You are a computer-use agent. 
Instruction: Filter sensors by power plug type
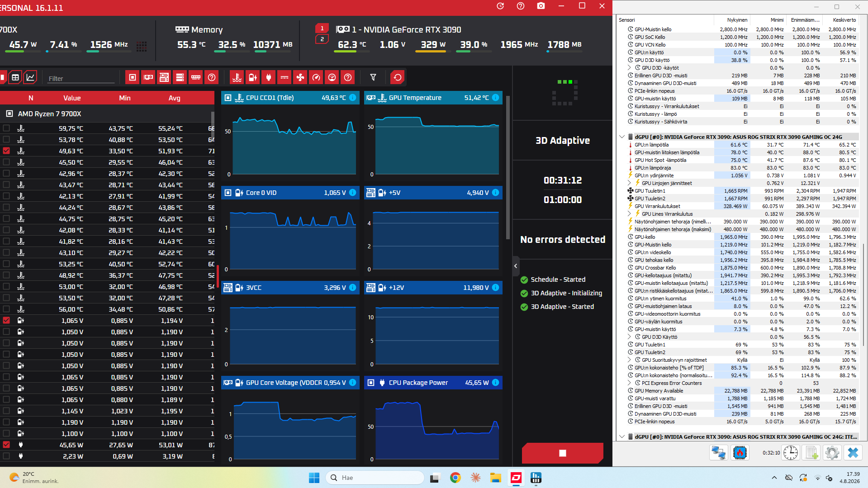click(x=269, y=77)
